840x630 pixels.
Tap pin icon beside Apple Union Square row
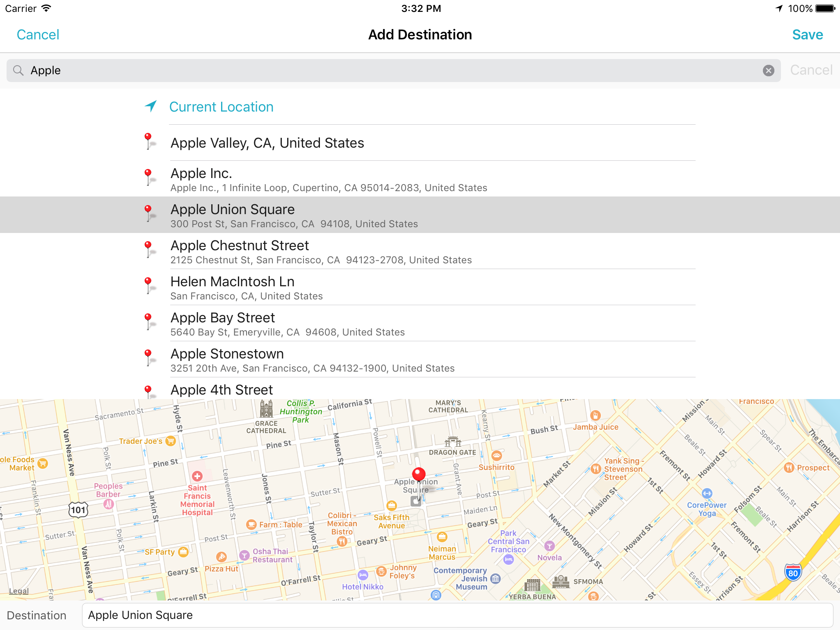(149, 214)
